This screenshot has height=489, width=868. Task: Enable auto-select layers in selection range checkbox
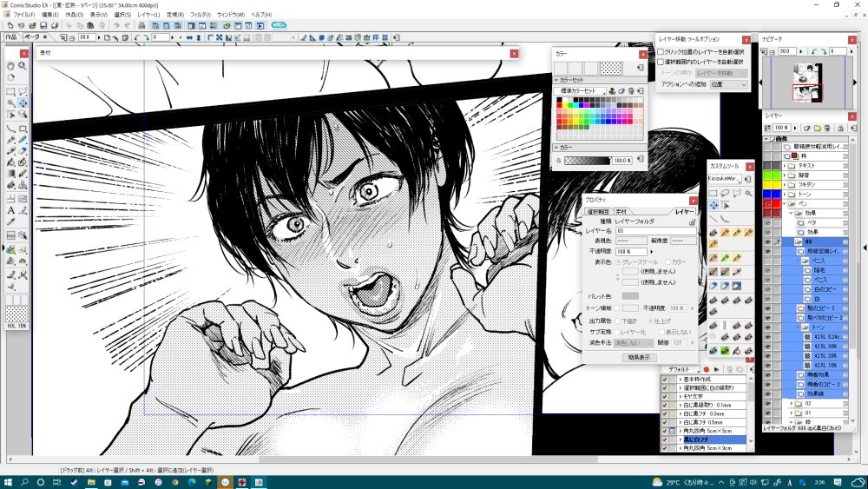661,62
